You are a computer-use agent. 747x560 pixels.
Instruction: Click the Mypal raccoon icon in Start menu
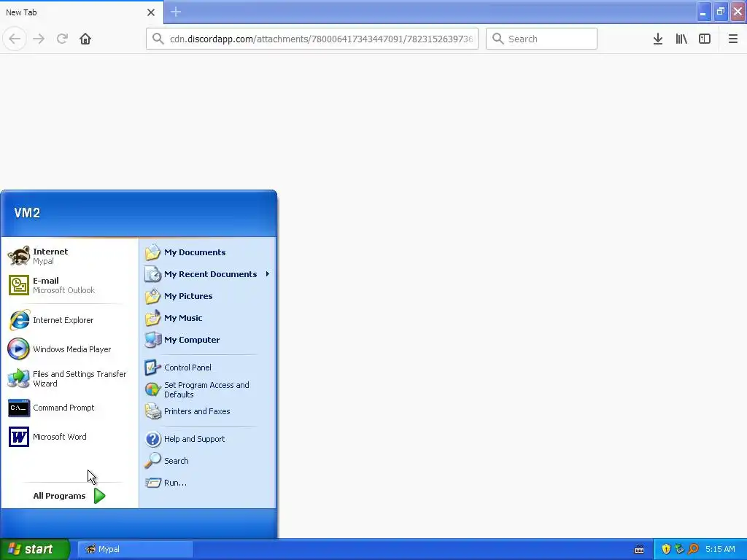click(18, 256)
